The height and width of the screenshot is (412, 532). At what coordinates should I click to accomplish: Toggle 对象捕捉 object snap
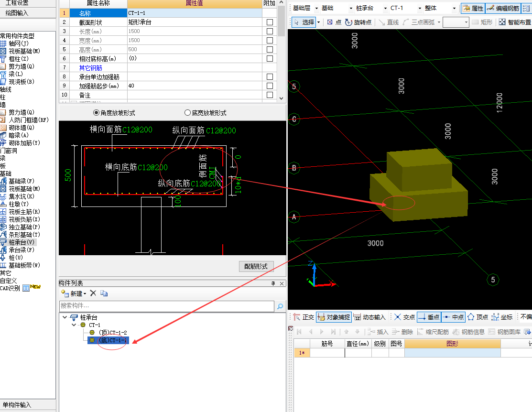point(334,317)
